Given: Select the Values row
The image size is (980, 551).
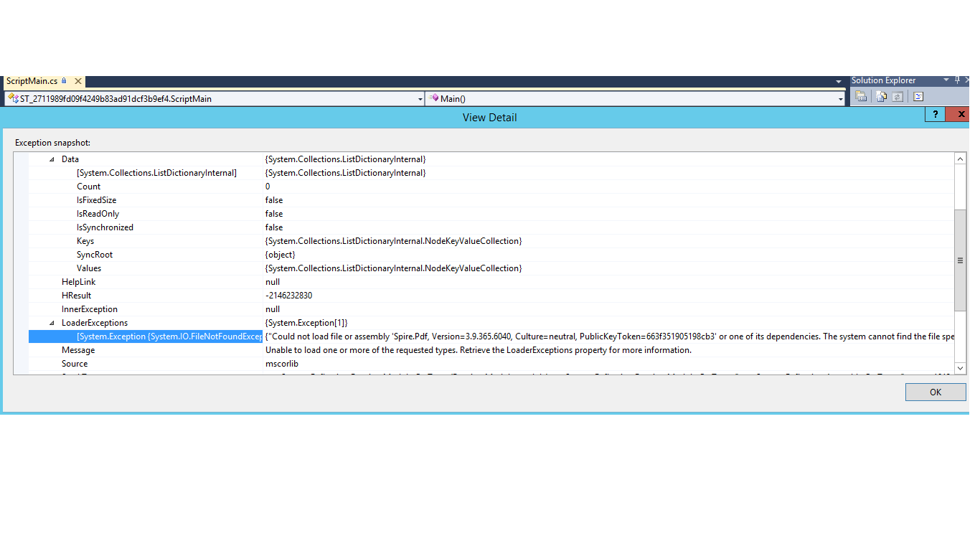Looking at the screenshot, I should pyautogui.click(x=491, y=268).
